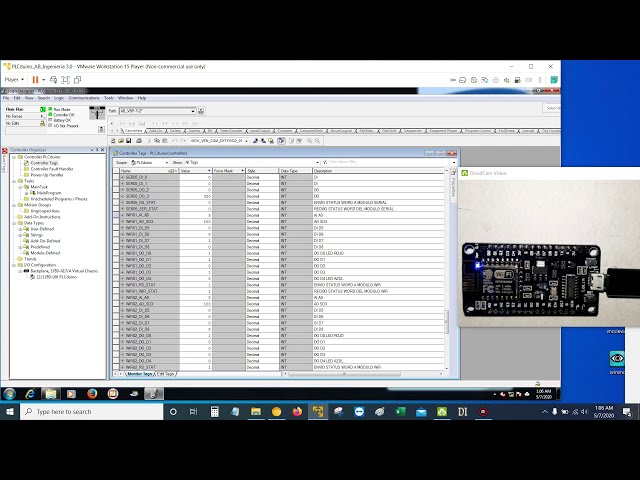Image resolution: width=640 pixels, height=480 pixels.
Task: Open the File menu in Logix Designer
Action: pos(6,98)
